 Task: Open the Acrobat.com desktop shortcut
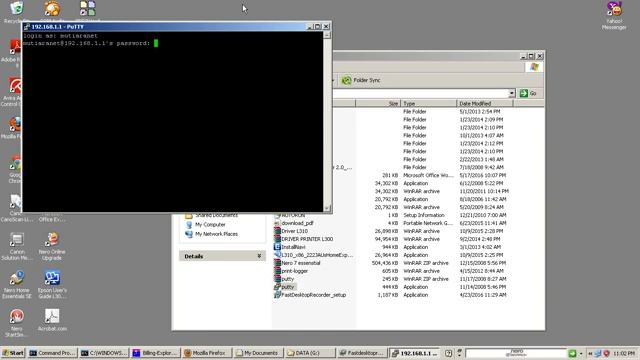click(52, 320)
